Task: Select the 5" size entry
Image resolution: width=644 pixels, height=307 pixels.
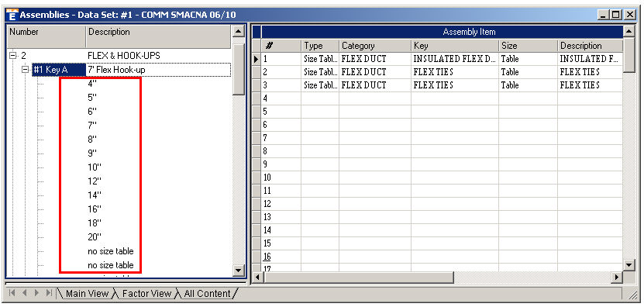Action: (92, 98)
